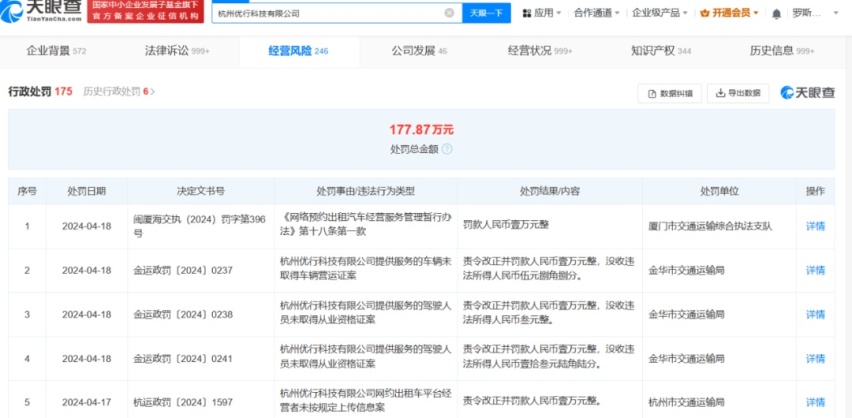Click the 处罚结果/内容 column header
Screen dimensions: 852x418
(550, 191)
